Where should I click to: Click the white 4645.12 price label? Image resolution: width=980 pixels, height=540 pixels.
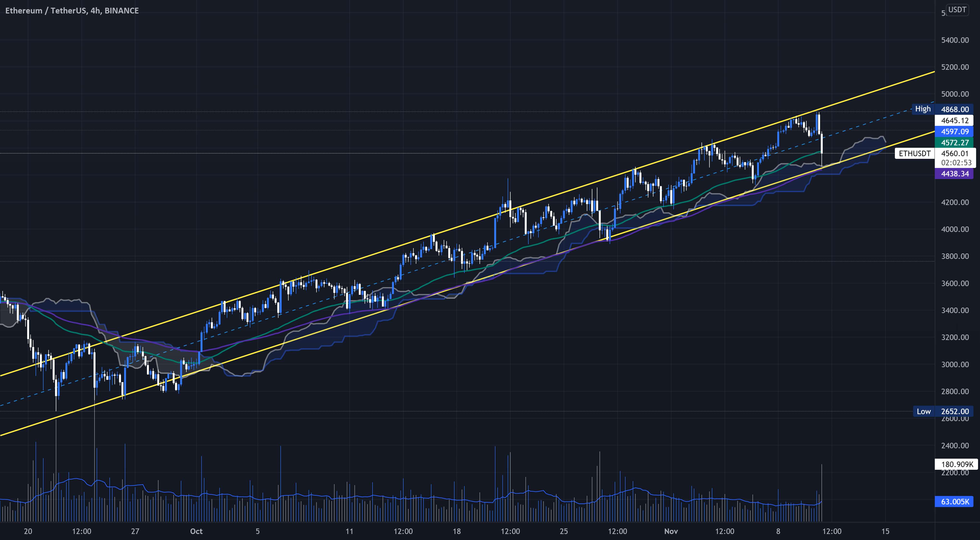point(955,120)
